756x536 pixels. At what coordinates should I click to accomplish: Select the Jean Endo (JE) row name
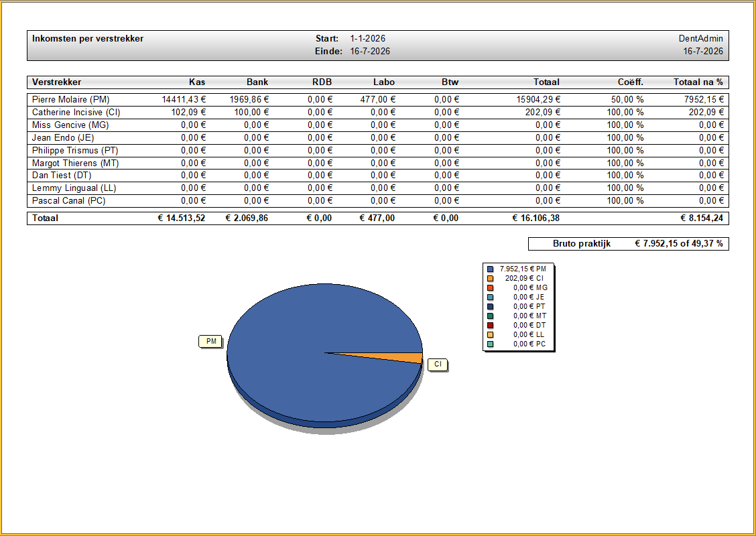click(x=63, y=137)
